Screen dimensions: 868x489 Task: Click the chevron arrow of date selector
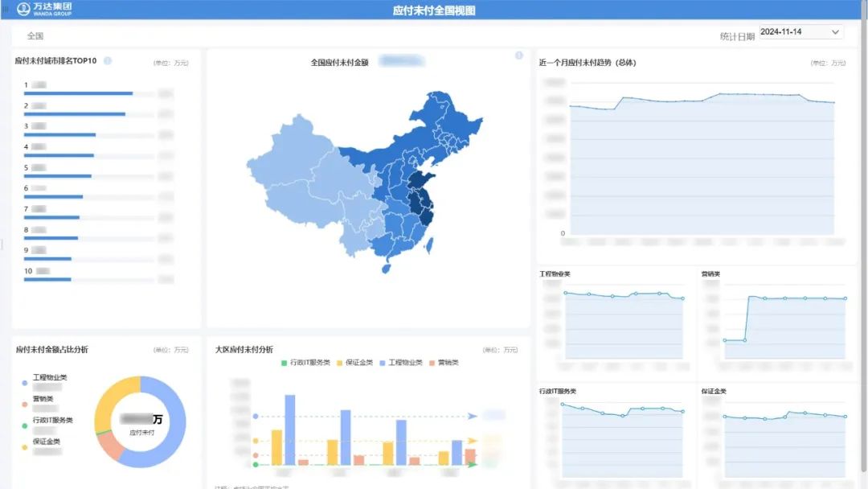pos(835,32)
